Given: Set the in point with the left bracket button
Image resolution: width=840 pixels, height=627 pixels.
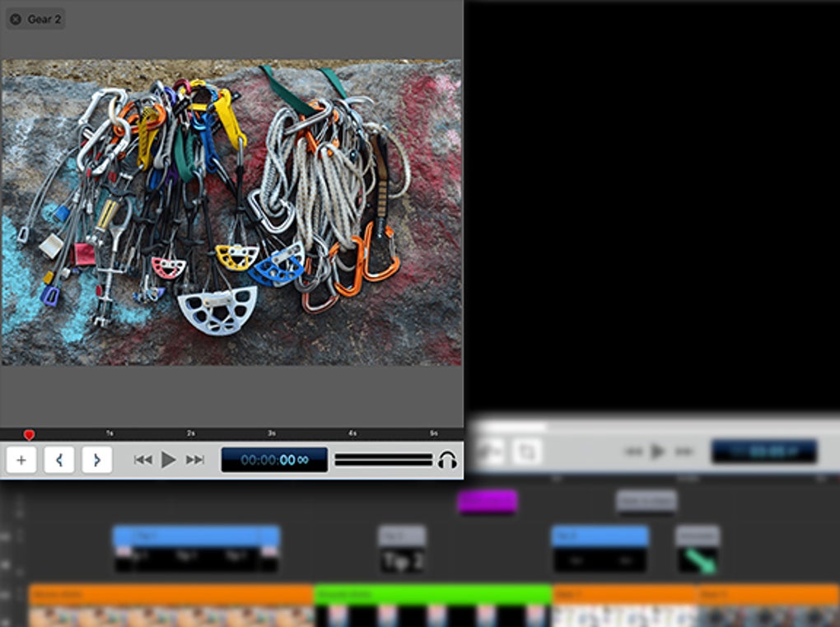Looking at the screenshot, I should pyautogui.click(x=59, y=460).
